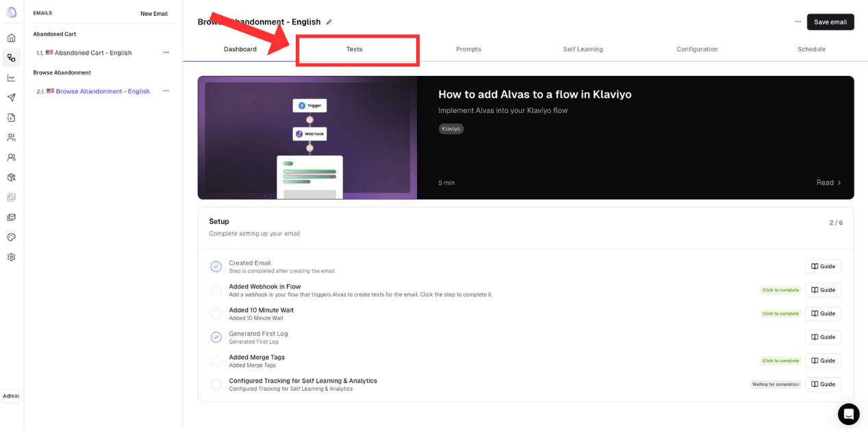
Task: Open the image gallery icon
Action: click(x=11, y=197)
